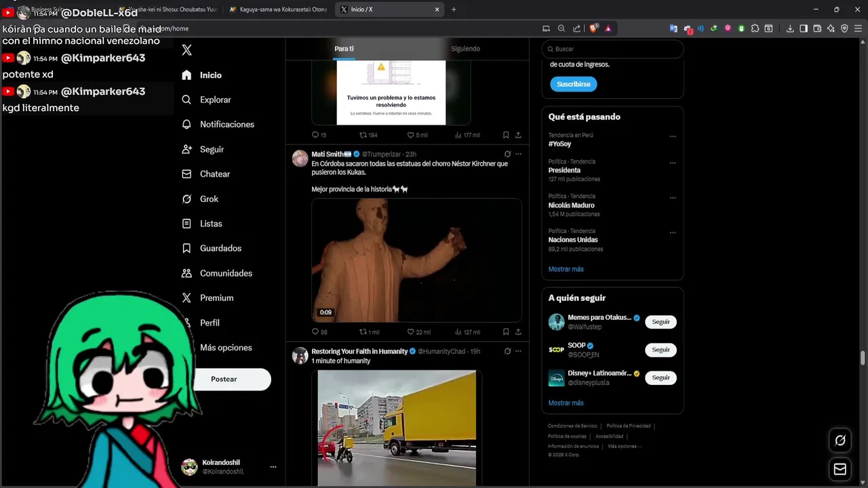The image size is (868, 488).
Task: Open the Leo AI sparkle icon
Action: 831,28
